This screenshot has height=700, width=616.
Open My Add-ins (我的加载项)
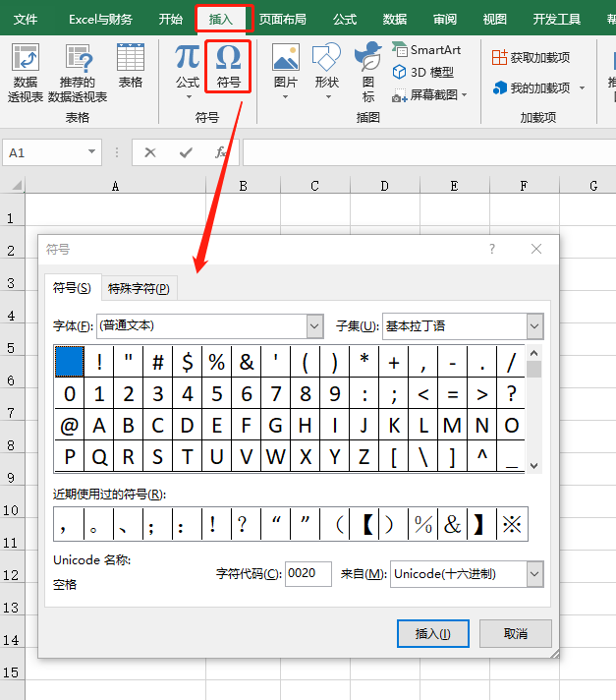point(532,87)
